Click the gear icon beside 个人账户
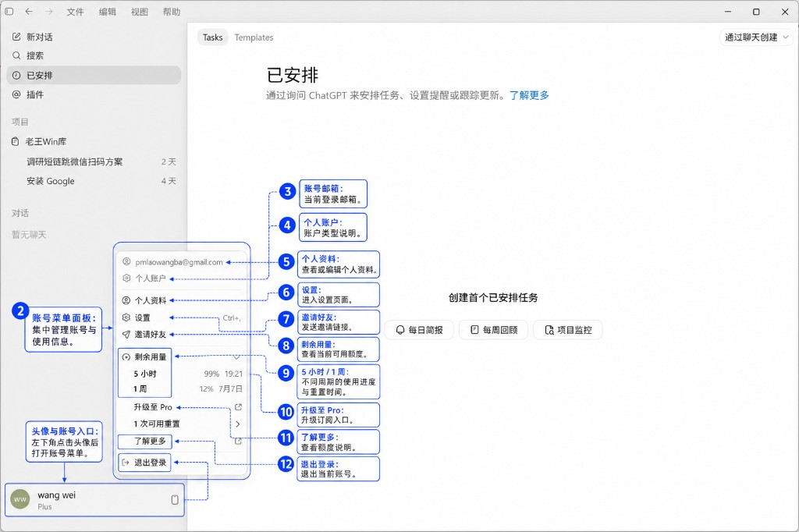 coord(126,278)
